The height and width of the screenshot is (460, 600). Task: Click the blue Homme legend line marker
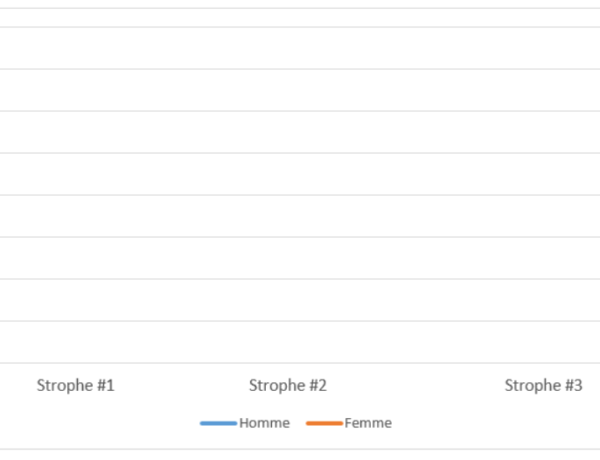[218, 423]
